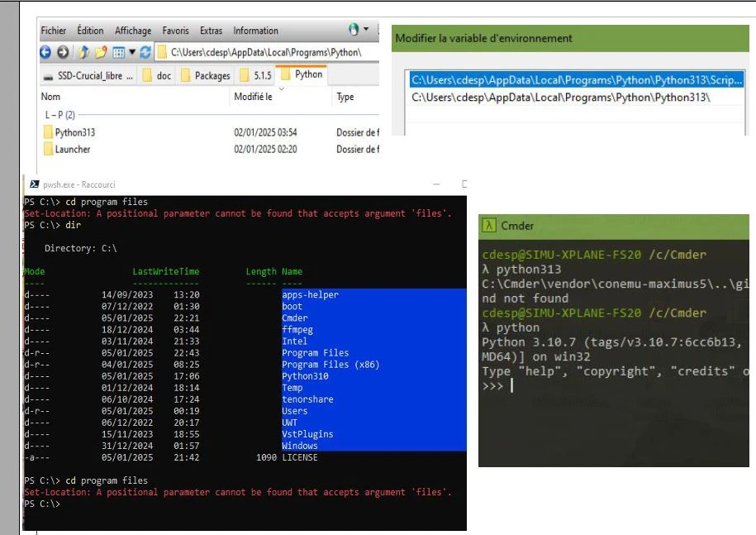Viewport: 756px width, 535px height.
Task: Click the Forward navigation arrow icon
Action: coord(64,53)
